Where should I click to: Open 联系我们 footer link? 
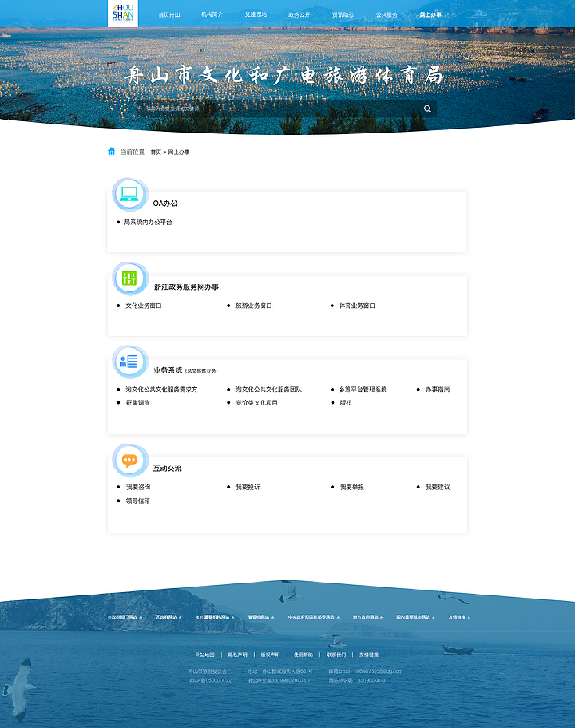[336, 655]
